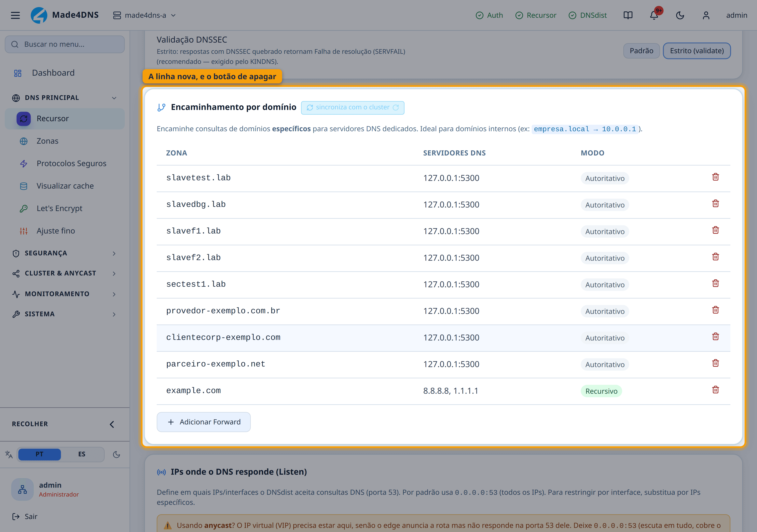Open Ajuste fino menu item

65,231
